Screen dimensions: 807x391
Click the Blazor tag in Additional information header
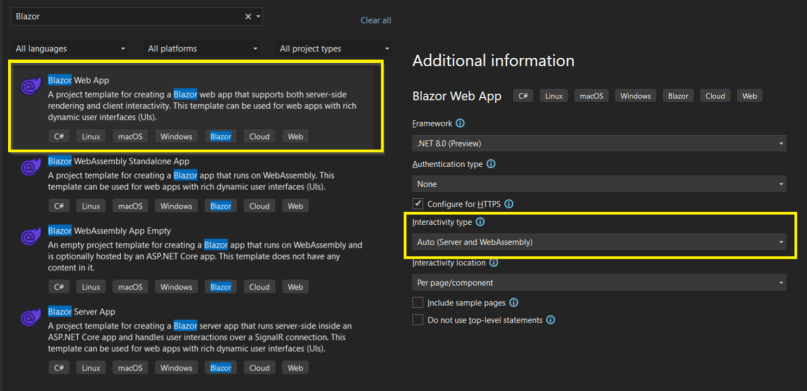(678, 96)
